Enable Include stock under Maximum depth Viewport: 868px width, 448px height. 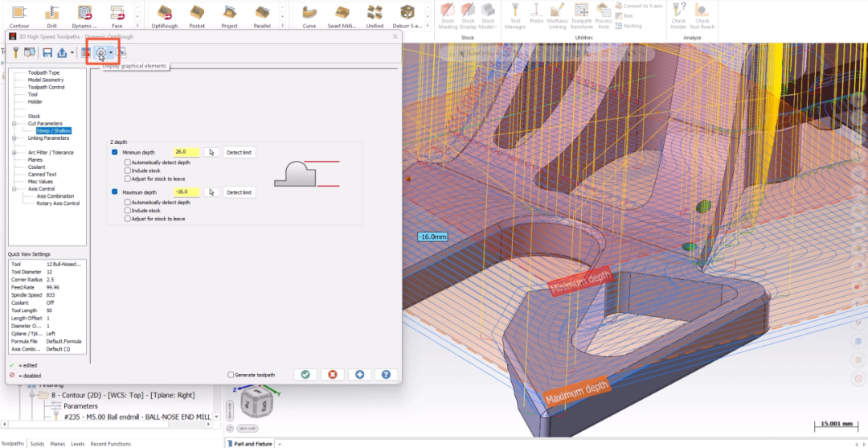point(127,211)
